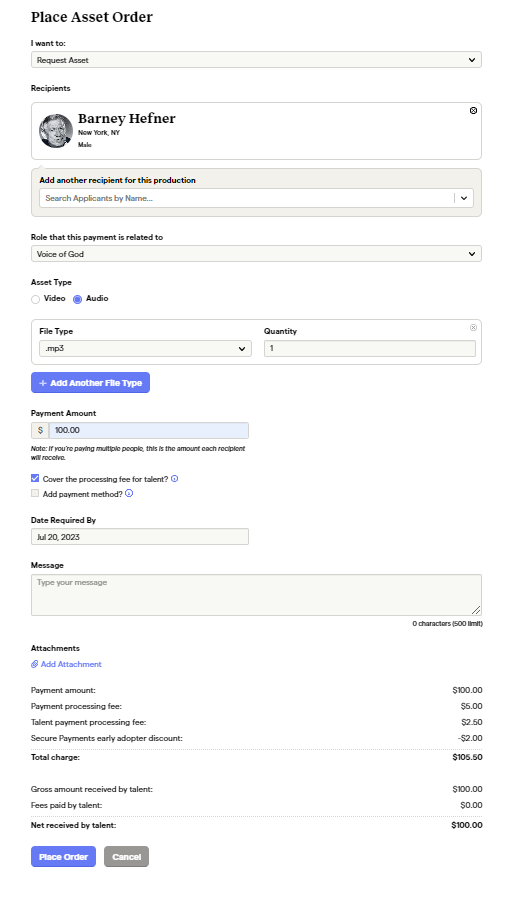Expand the Search Applicants by Name dropdown arrow
This screenshot has width=526, height=906.
click(464, 198)
